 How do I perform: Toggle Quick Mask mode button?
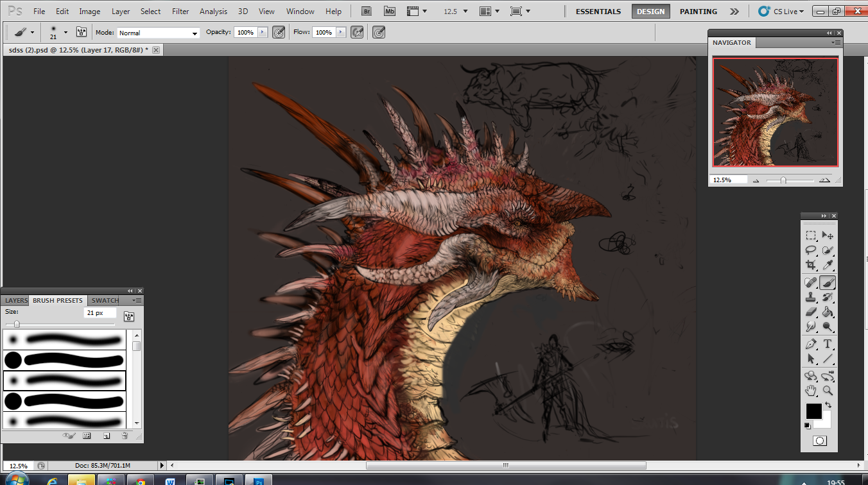(819, 441)
